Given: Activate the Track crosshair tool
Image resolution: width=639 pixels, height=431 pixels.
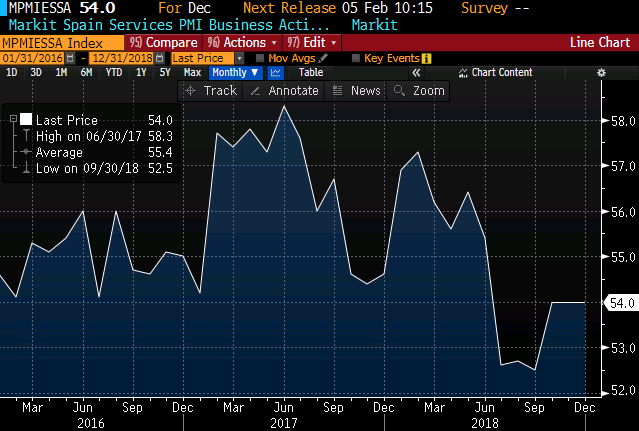Looking at the screenshot, I should click(x=210, y=90).
